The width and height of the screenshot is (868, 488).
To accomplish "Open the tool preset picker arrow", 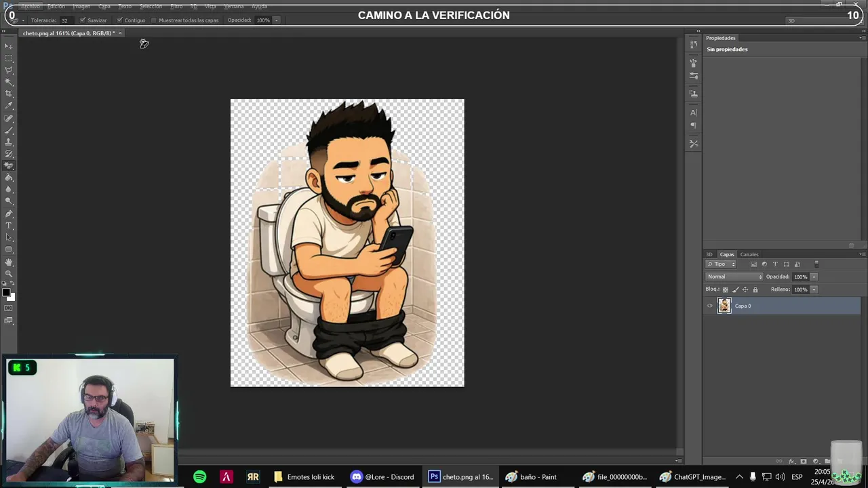I will click(x=22, y=20).
